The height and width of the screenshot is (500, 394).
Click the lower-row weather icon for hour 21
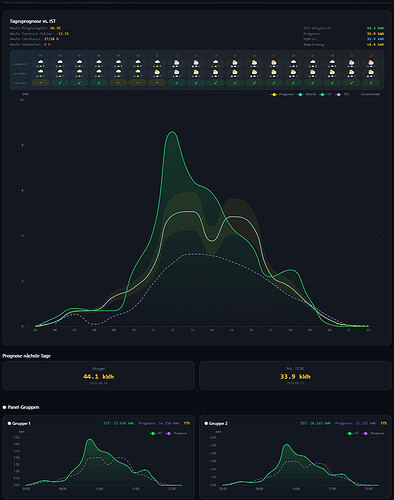coord(352,72)
